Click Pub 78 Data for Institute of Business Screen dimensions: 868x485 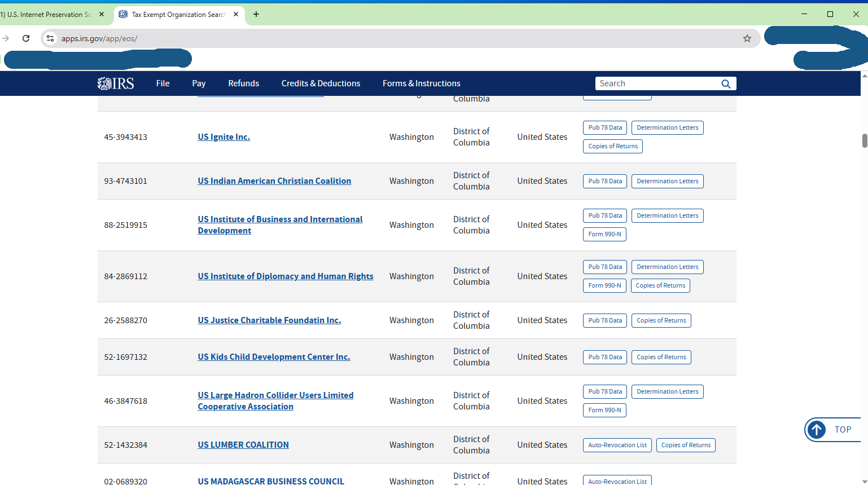click(x=605, y=216)
